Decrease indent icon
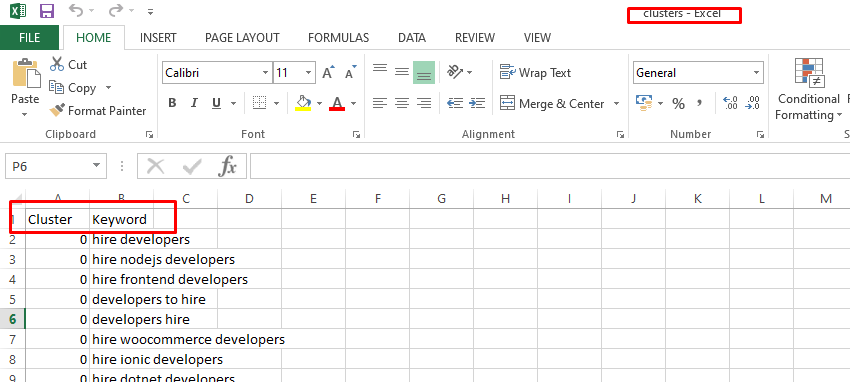This screenshot has width=850, height=382. 454,103
